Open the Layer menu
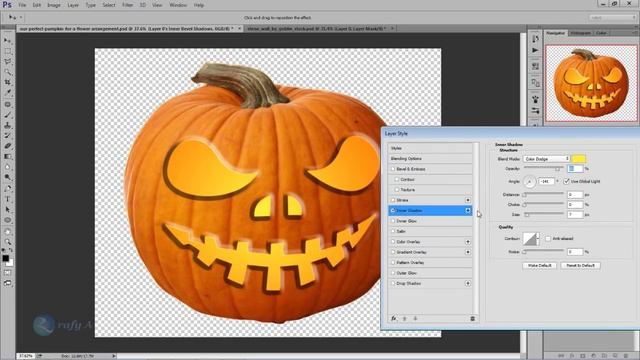 (73, 5)
